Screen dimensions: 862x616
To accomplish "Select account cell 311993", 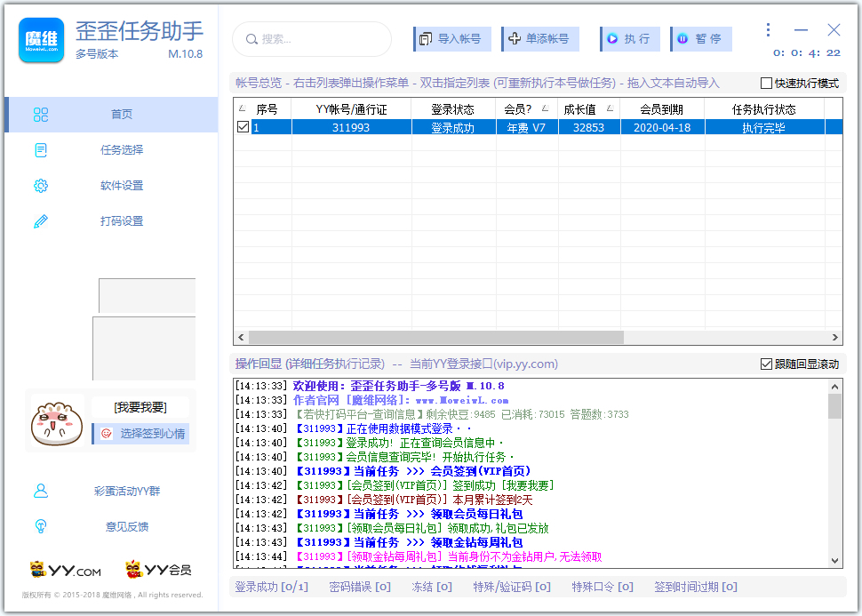I will tap(351, 128).
